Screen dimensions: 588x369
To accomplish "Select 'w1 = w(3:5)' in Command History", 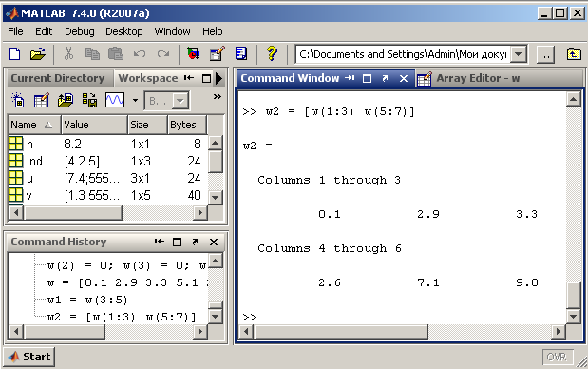I will (x=87, y=300).
